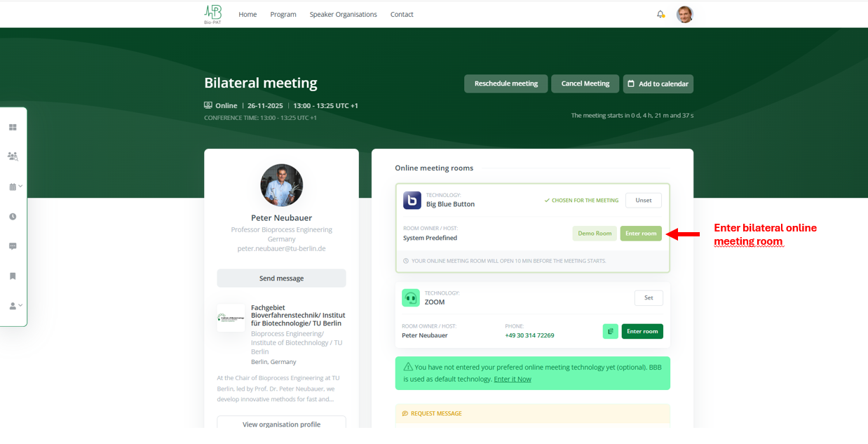
Task: Enter the ZOOM meeting room
Action: point(642,331)
